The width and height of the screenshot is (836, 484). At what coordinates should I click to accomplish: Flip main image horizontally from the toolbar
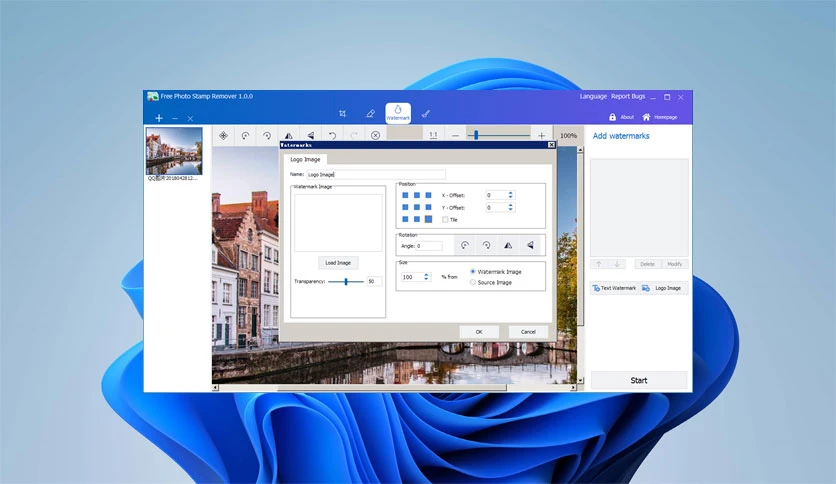pyautogui.click(x=288, y=135)
